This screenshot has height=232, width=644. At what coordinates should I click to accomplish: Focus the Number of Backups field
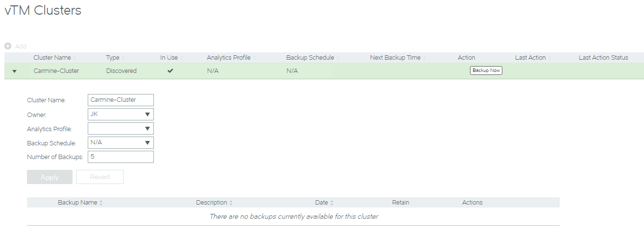tap(121, 157)
